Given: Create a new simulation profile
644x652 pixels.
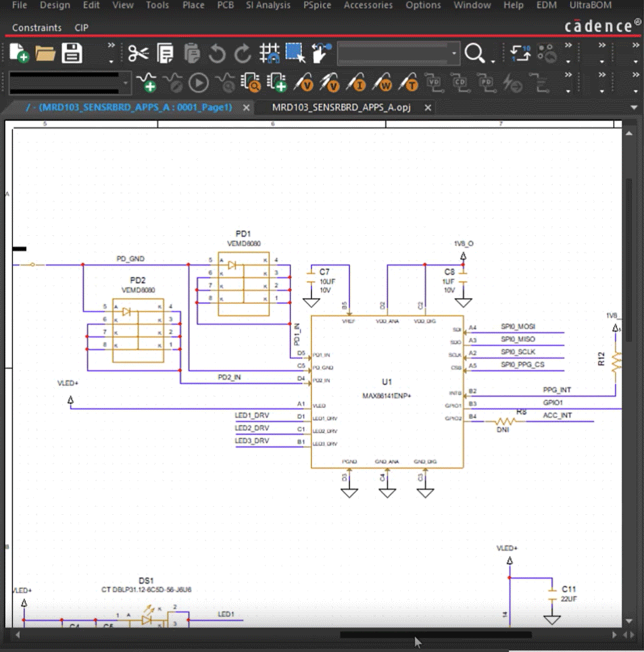Looking at the screenshot, I should (x=147, y=82).
